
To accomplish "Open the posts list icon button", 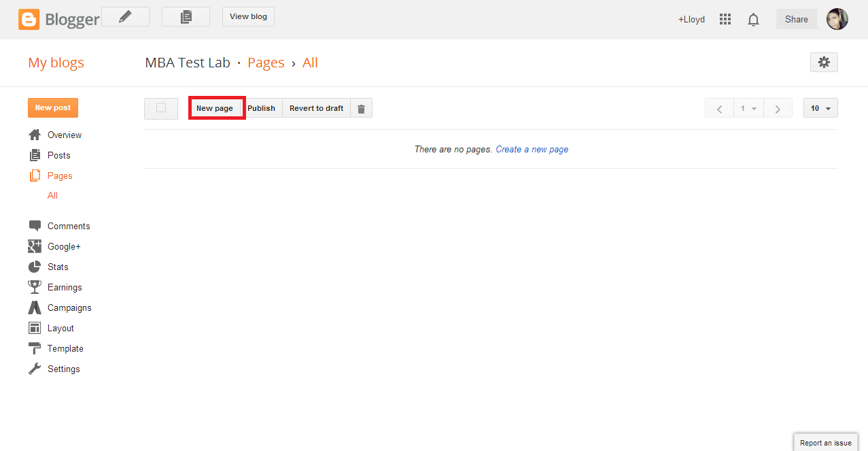I will pos(186,16).
